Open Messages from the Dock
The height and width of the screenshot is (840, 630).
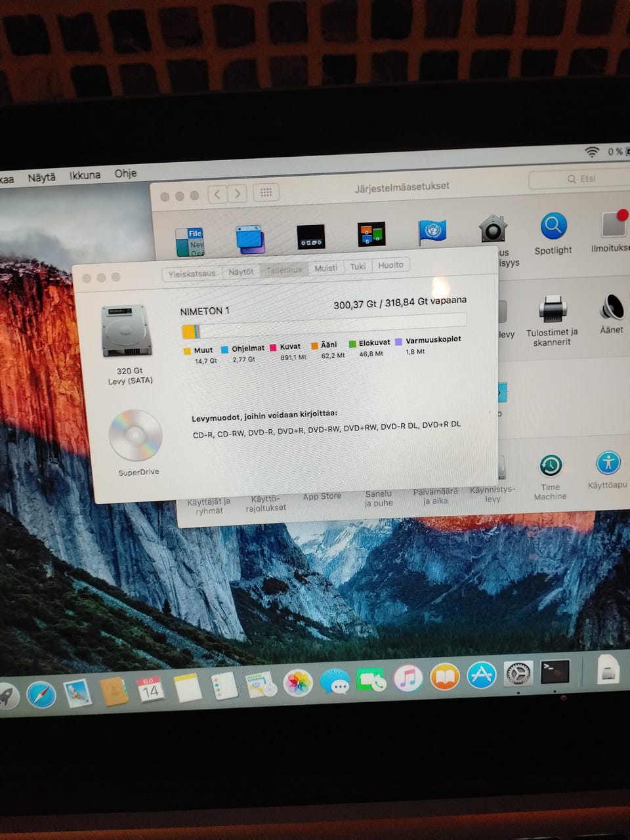tap(335, 682)
